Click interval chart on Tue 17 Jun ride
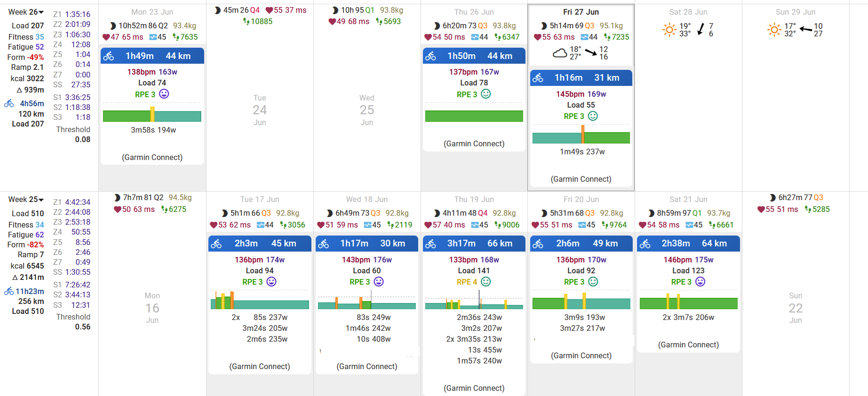The height and width of the screenshot is (396, 868). pos(259,302)
